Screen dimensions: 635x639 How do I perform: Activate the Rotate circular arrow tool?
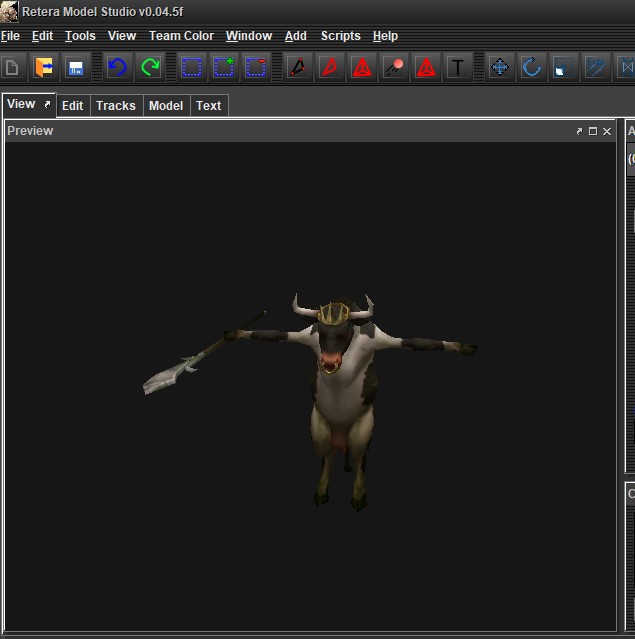(532, 67)
